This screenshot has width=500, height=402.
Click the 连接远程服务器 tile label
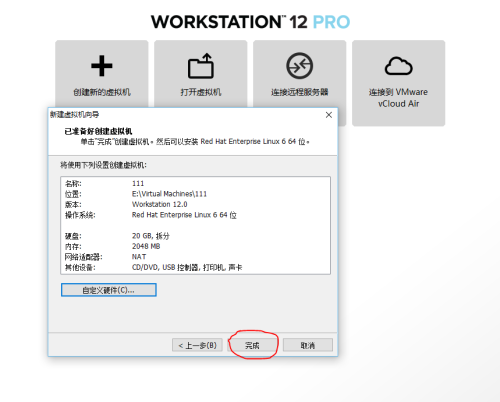[x=299, y=92]
